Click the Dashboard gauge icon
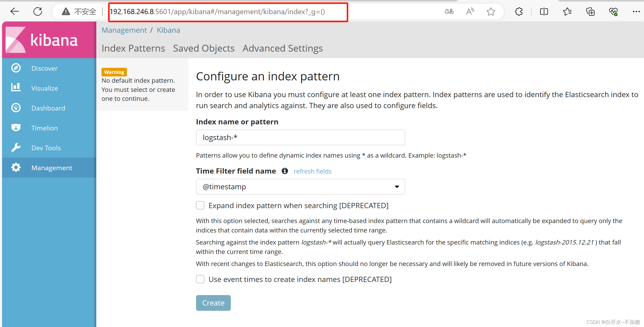The height and width of the screenshot is (327, 644). (16, 108)
